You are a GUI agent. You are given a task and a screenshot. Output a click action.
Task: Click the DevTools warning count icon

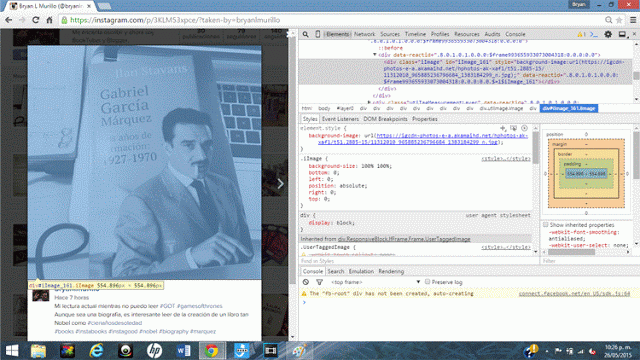581,34
